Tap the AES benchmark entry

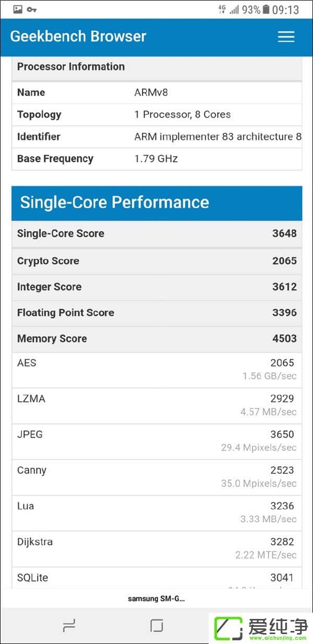156,370
